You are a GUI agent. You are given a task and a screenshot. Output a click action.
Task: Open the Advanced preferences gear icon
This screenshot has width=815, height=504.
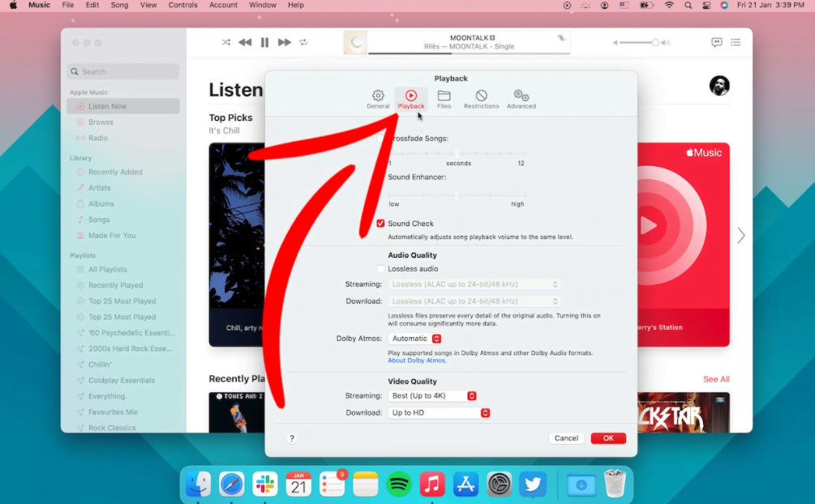[x=521, y=98]
